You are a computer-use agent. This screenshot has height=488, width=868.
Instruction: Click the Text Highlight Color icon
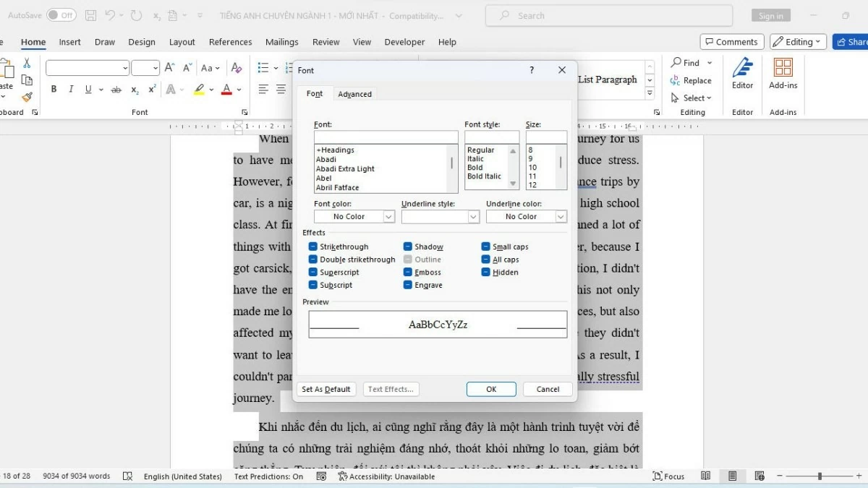coord(199,89)
